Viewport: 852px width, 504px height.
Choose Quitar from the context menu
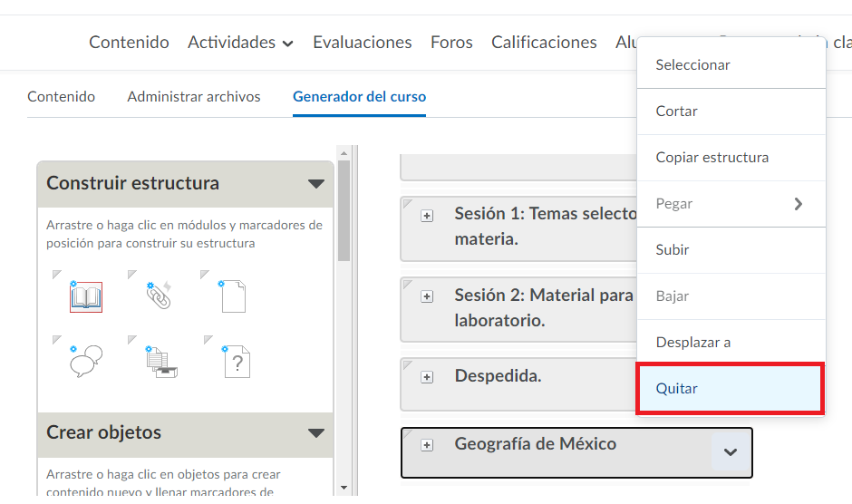(730, 389)
